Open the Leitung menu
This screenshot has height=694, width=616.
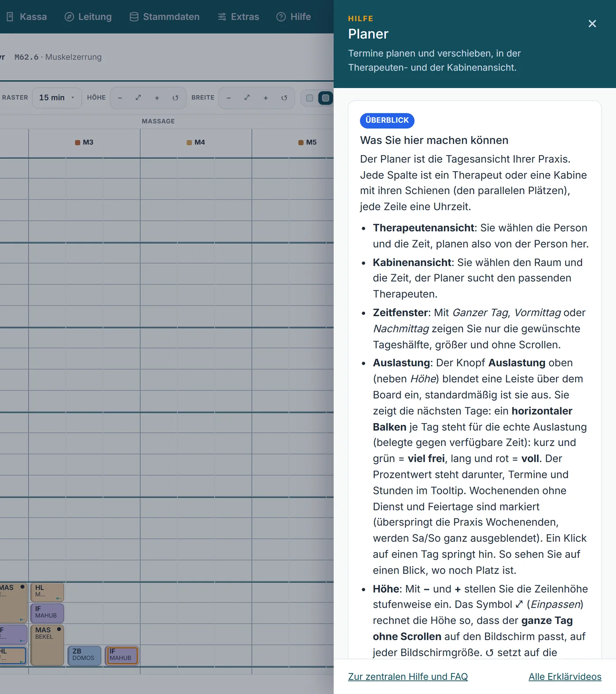pyautogui.click(x=88, y=17)
